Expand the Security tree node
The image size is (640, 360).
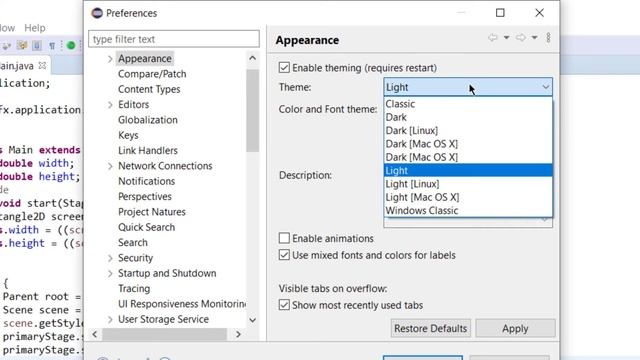110,258
